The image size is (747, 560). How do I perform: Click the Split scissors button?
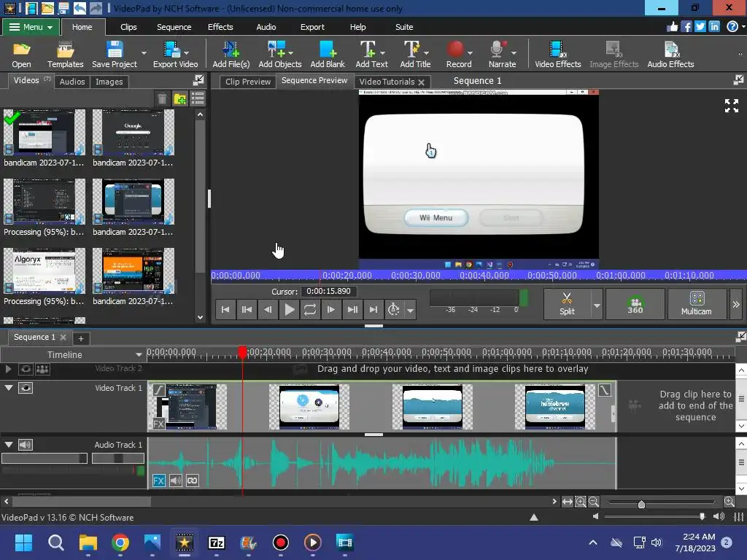tap(567, 304)
